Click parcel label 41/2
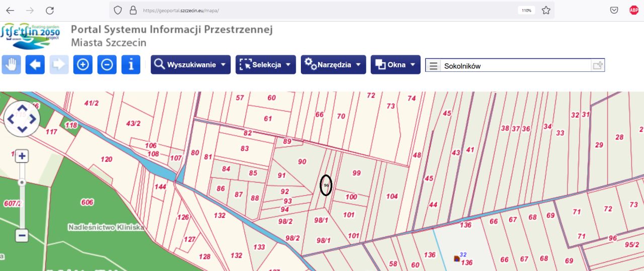This screenshot has width=644, height=271. (91, 103)
